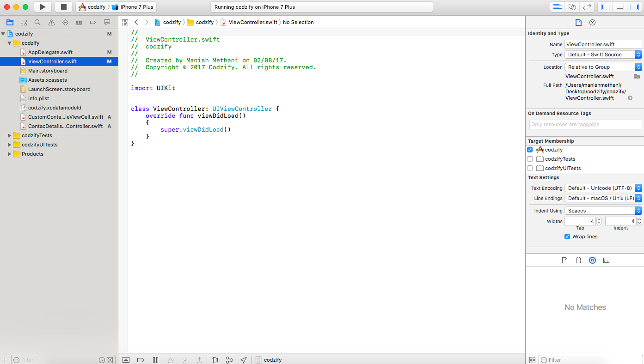Screen dimensions: 644x364
Task: Adjust the Indent width stepper
Action: 640,221
